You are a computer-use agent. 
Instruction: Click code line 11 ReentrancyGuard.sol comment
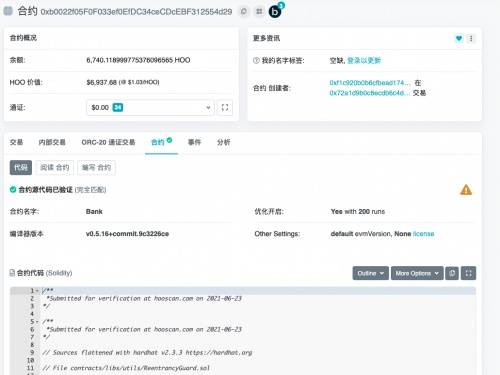point(126,368)
